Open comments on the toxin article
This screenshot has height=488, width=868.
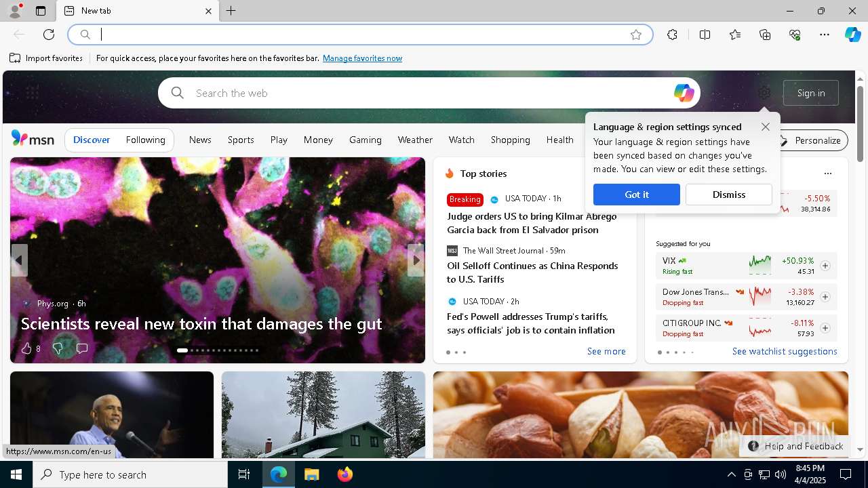[x=82, y=348]
